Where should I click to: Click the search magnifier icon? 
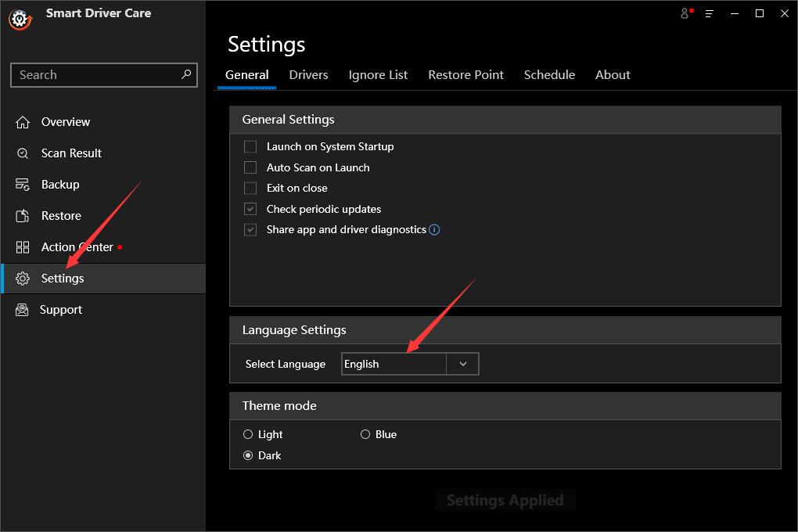(186, 74)
